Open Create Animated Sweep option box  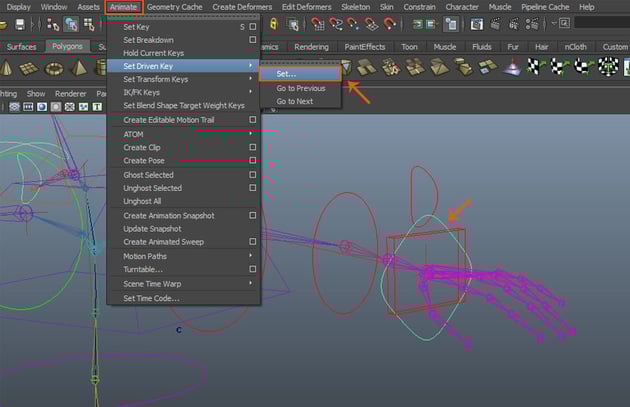pos(253,241)
